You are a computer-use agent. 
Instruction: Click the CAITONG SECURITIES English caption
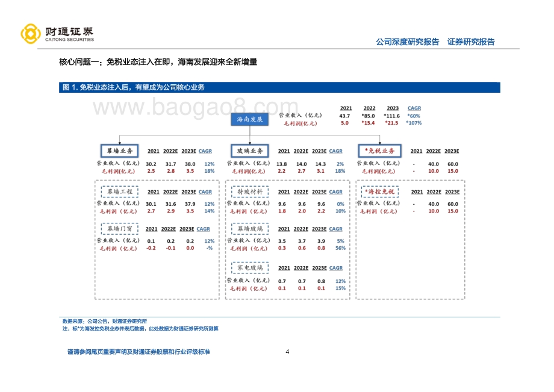[x=70, y=40]
